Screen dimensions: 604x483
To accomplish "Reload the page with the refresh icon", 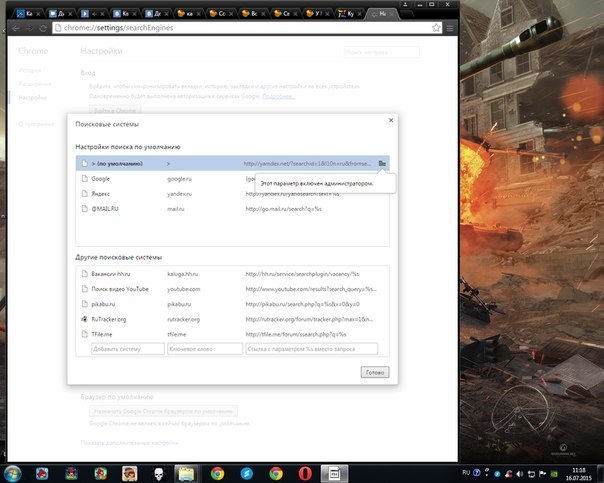I will pyautogui.click(x=43, y=28).
